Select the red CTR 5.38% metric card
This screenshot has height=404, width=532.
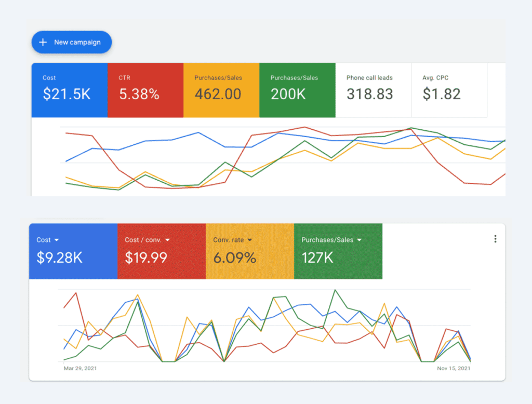tap(145, 90)
